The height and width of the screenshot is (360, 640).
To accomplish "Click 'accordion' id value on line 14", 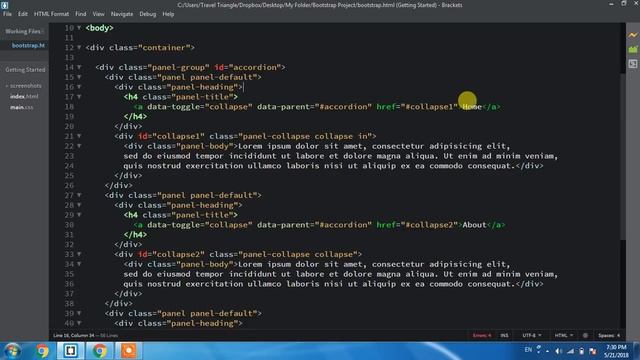I will (x=255, y=67).
